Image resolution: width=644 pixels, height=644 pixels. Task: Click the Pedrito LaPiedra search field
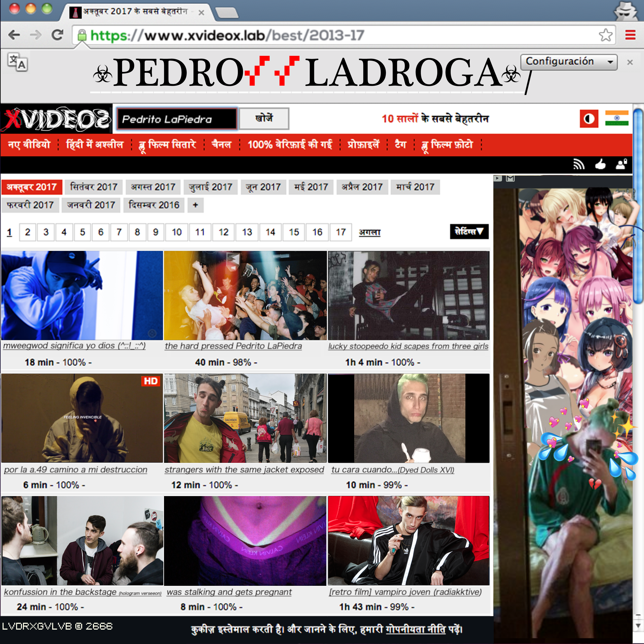coord(177,119)
